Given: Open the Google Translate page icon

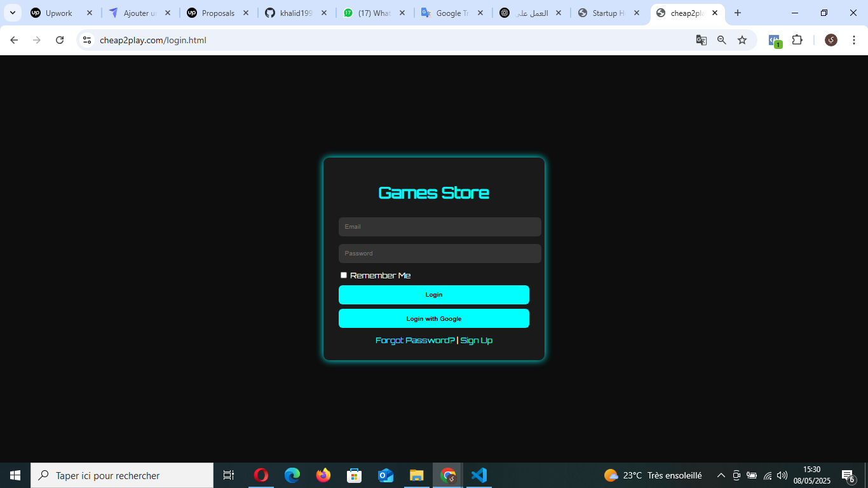Looking at the screenshot, I should 702,40.
